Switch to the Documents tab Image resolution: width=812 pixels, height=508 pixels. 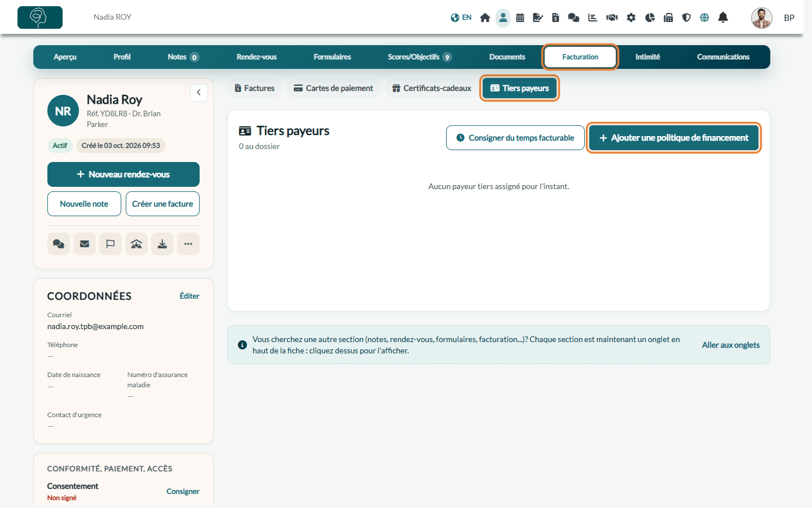click(507, 57)
